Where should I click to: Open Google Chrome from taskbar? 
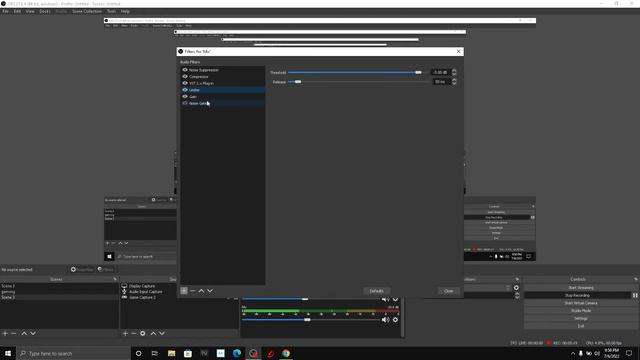[286, 353]
